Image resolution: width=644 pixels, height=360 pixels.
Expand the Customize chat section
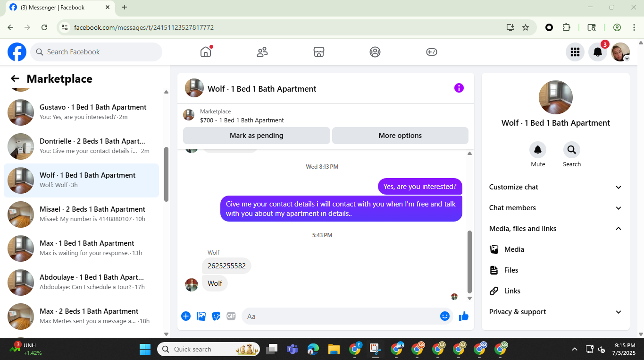(x=556, y=187)
